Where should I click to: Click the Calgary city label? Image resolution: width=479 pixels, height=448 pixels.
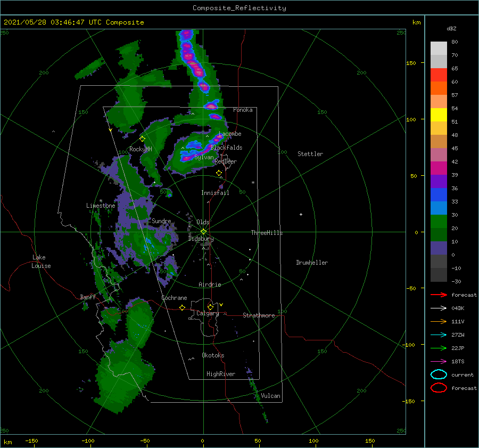pyautogui.click(x=208, y=313)
